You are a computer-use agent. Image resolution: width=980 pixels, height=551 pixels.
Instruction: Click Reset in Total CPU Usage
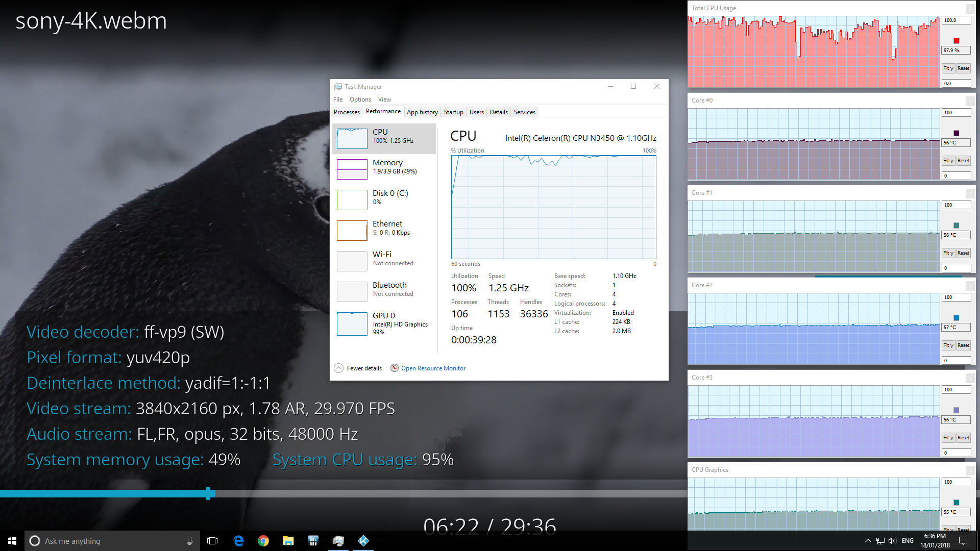click(x=963, y=68)
